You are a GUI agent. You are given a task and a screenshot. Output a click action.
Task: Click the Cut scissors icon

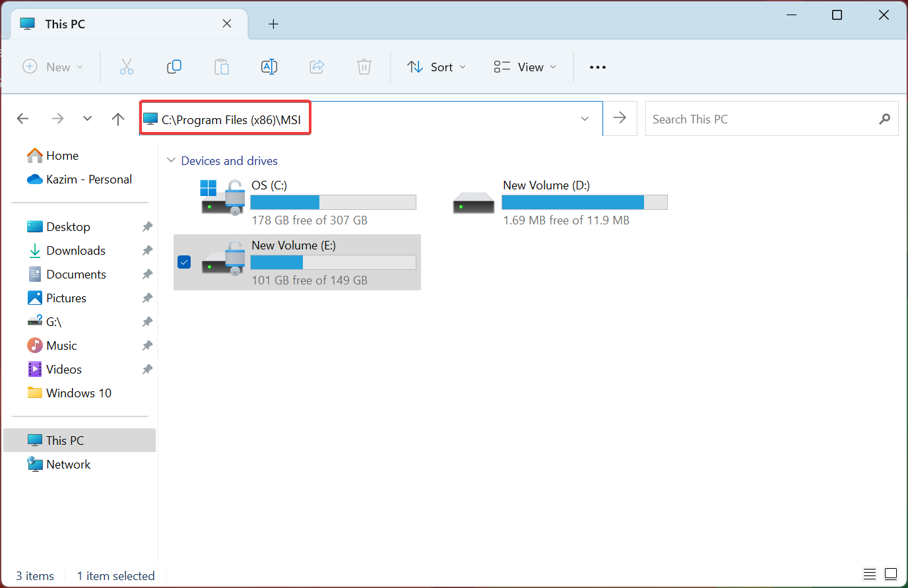[127, 67]
